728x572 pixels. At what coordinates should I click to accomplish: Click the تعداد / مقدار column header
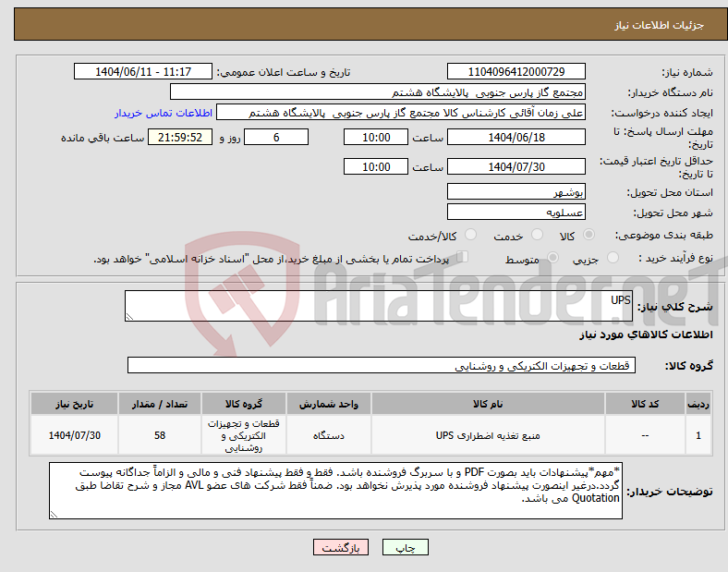160,404
